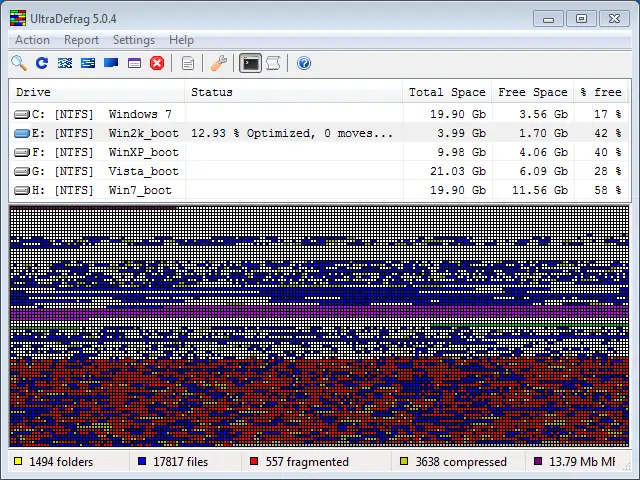Screen dimensions: 640x480
Task: Start Defragment using the scattered-blocks toolbar icon
Action: click(65, 63)
